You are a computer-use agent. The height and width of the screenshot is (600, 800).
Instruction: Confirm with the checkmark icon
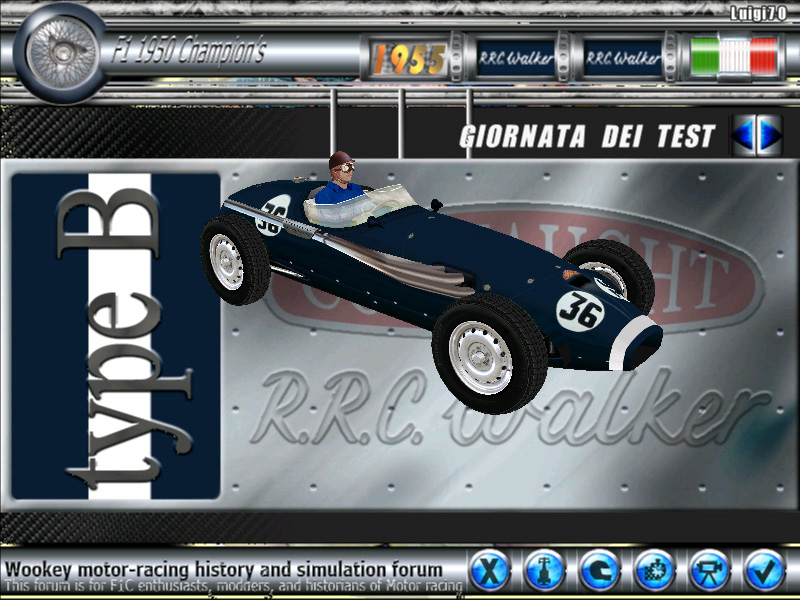[x=764, y=570]
